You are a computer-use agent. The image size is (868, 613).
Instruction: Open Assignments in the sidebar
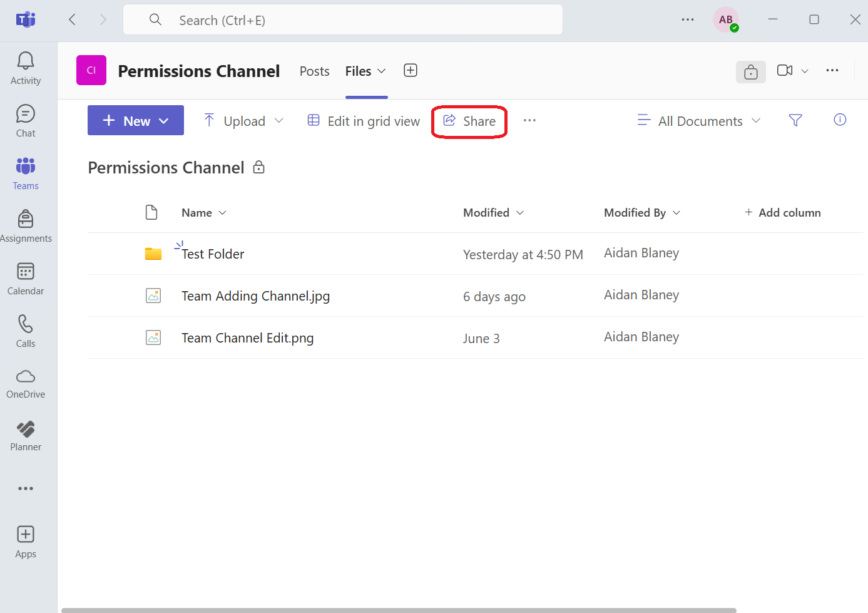(x=26, y=226)
